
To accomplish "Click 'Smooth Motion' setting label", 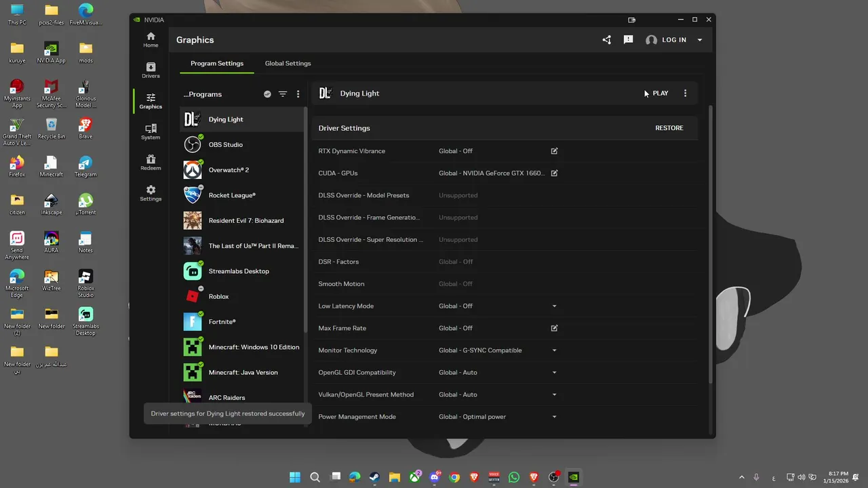I will [x=341, y=284].
